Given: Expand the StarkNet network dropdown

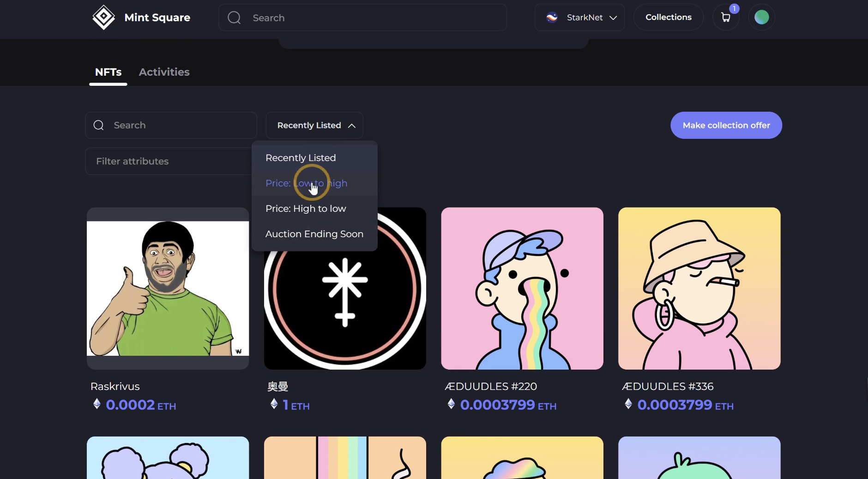Looking at the screenshot, I should (579, 18).
